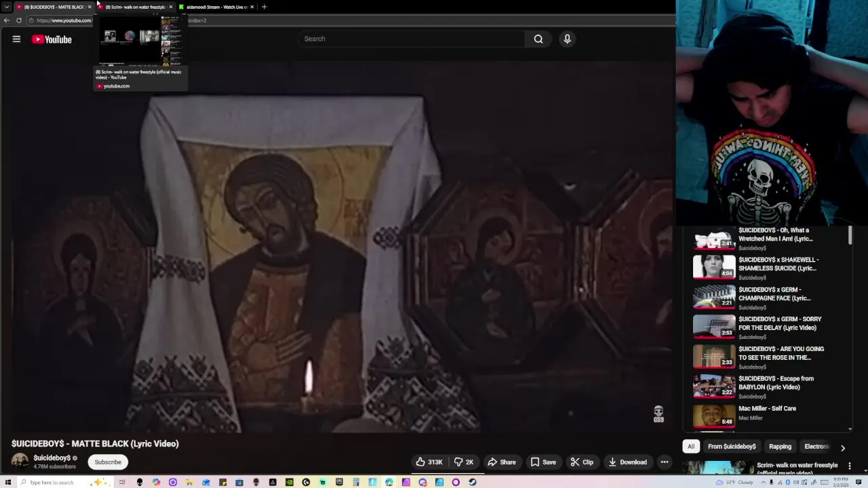Open Epic Games Launcher taskbar icon
This screenshot has width=868, height=488.
[x=339, y=482]
